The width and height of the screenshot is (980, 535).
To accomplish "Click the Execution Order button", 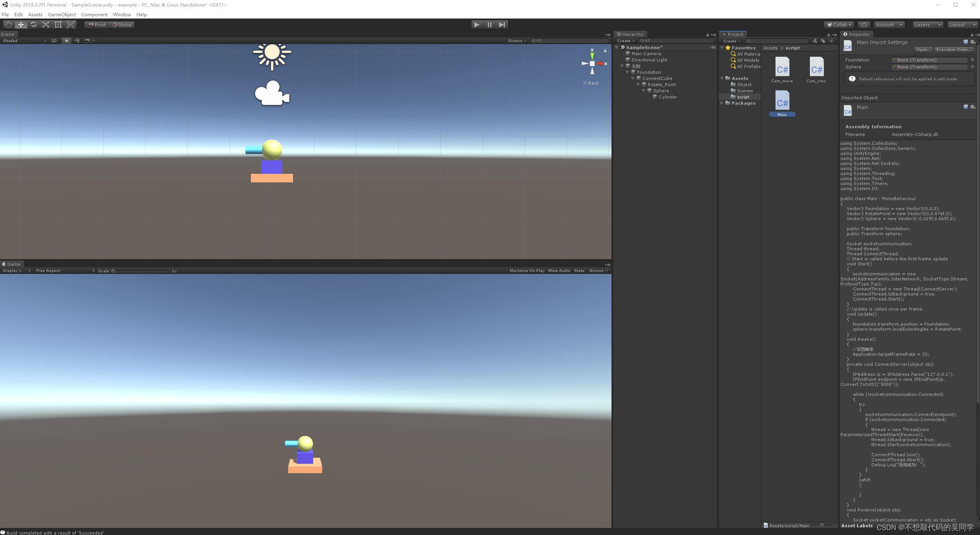I will (x=954, y=49).
